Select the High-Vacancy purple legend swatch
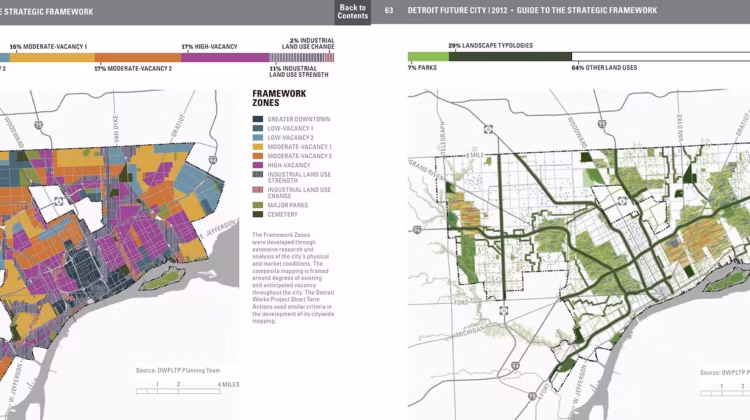This screenshot has height=420, width=750. click(x=258, y=165)
